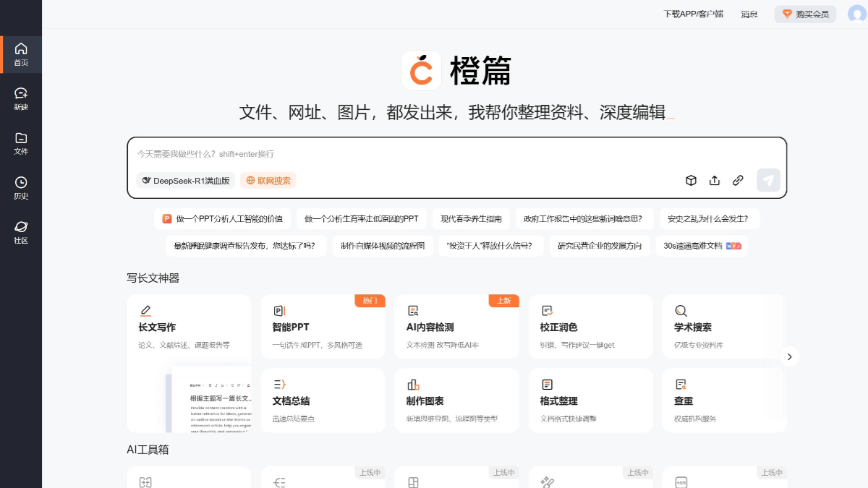Click the AI工具箱 section heading
The height and width of the screenshot is (488, 868).
point(148,450)
